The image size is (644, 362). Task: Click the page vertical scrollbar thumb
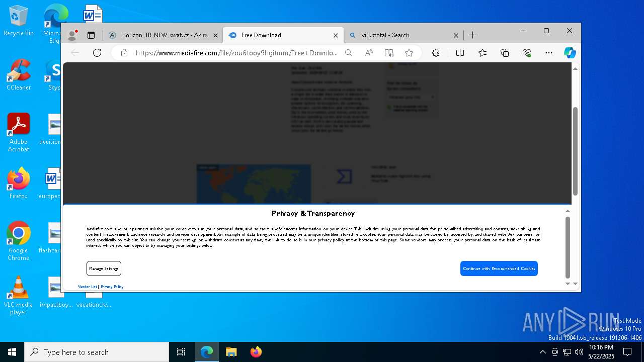(575, 151)
